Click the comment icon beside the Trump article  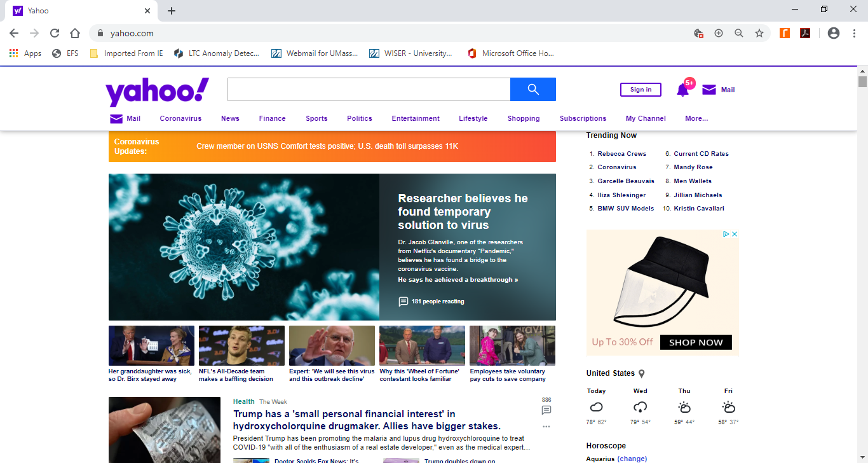coord(546,410)
